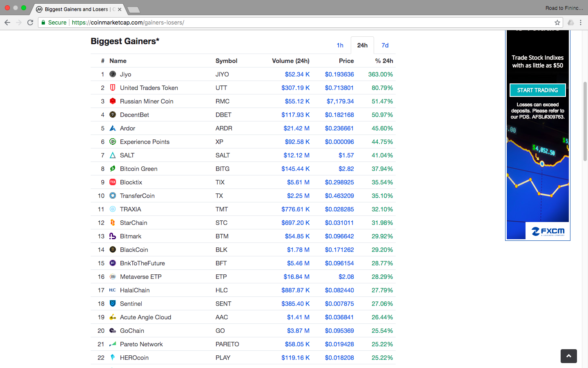Click the Biggest Gainers heading

(125, 41)
